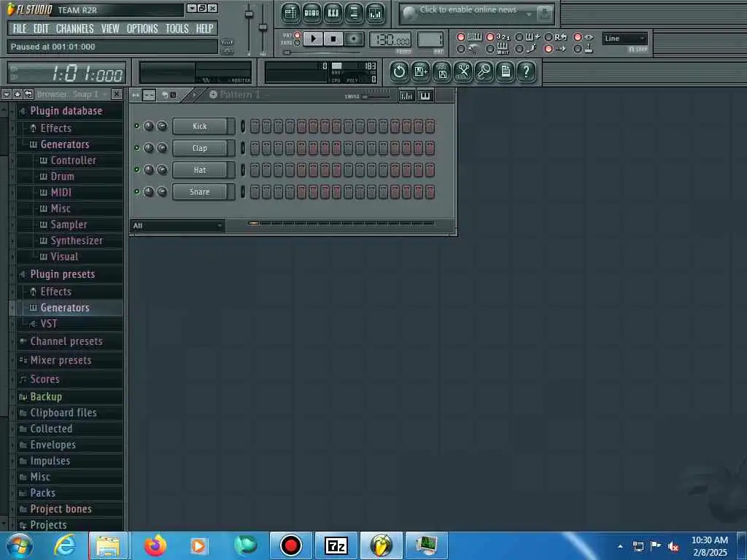Viewport: 747px width, 560px height.
Task: Click the 130 tempo display
Action: click(x=390, y=39)
